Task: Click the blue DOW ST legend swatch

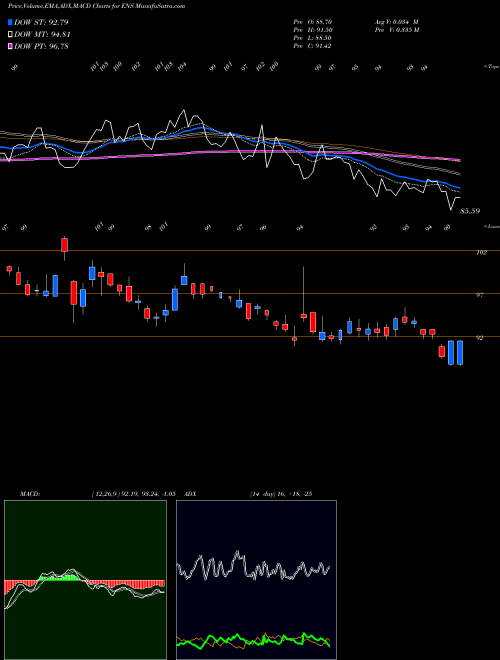Action: (10, 22)
